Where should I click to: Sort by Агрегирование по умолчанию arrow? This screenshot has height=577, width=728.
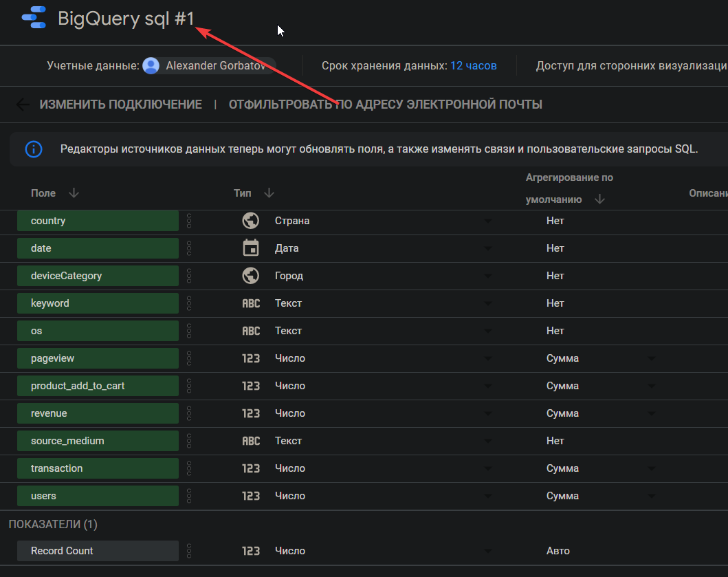point(600,199)
